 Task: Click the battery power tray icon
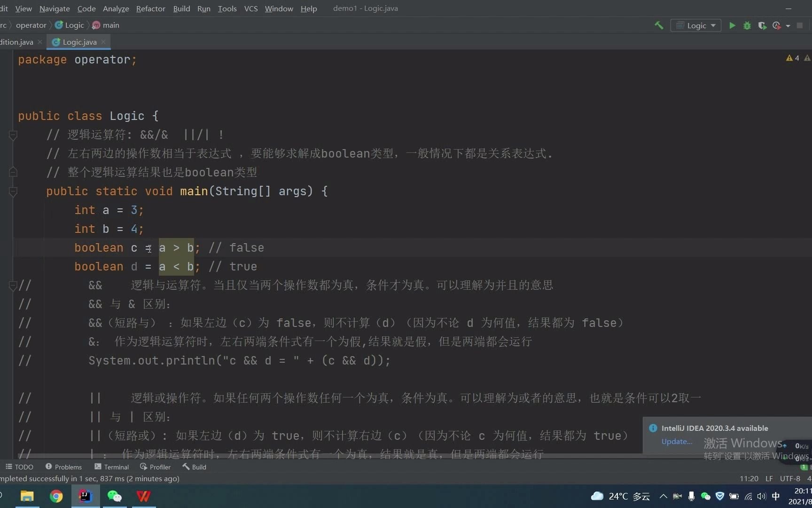click(x=734, y=496)
